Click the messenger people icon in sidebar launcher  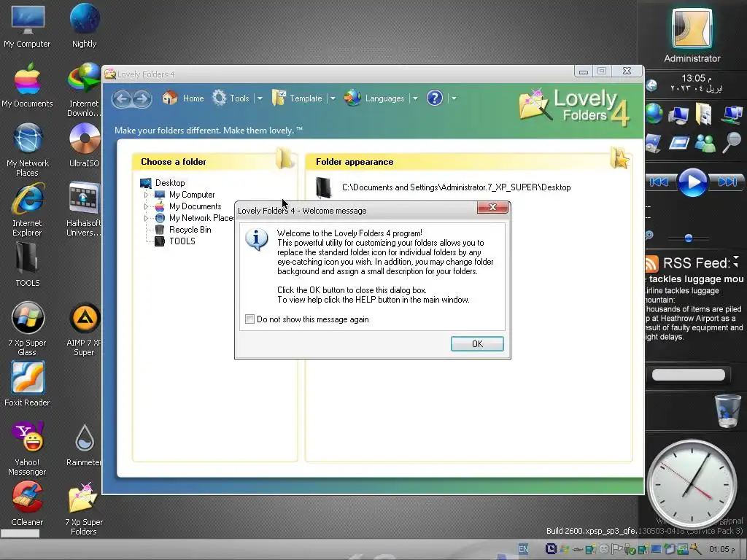coord(705,143)
